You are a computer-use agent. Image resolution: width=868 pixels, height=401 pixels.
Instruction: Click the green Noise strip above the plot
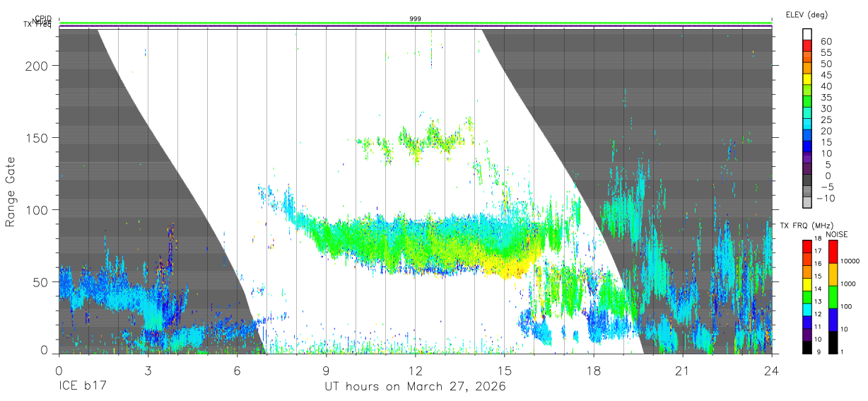point(416,23)
